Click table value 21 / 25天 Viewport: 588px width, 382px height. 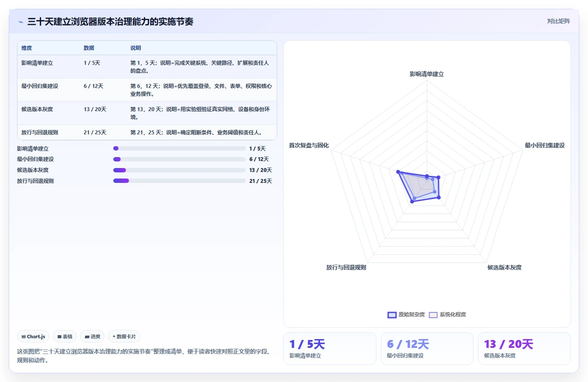point(95,133)
